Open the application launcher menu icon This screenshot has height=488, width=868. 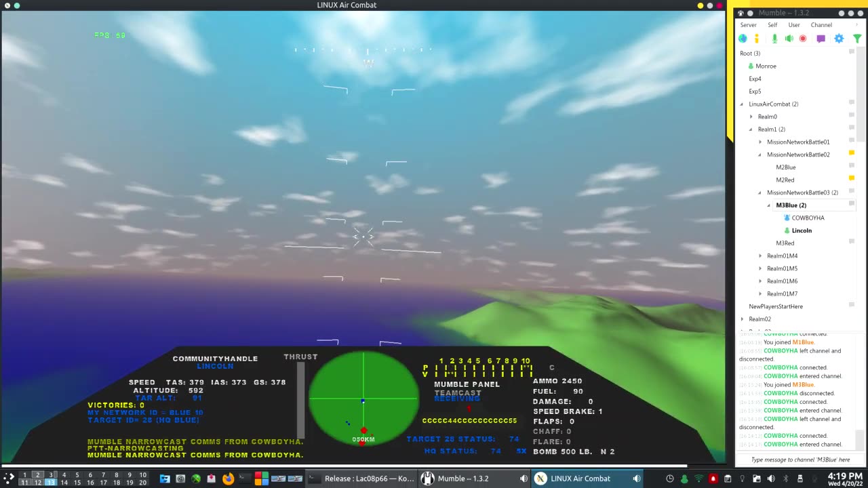pyautogui.click(x=9, y=478)
